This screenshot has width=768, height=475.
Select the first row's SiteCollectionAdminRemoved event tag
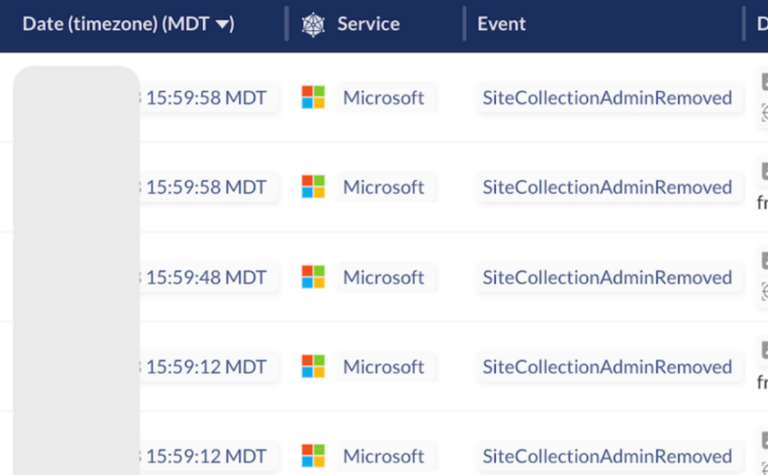(607, 98)
